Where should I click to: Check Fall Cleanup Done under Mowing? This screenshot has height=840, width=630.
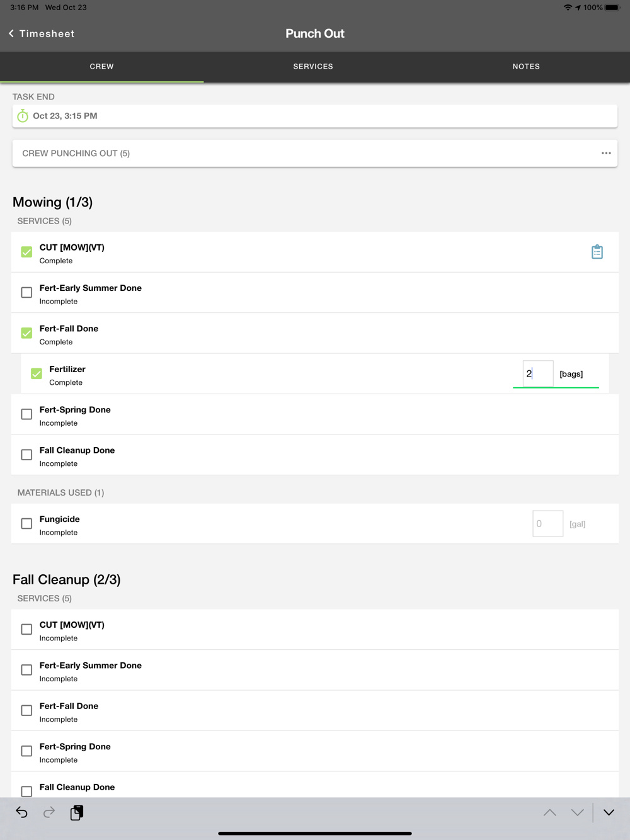click(26, 455)
